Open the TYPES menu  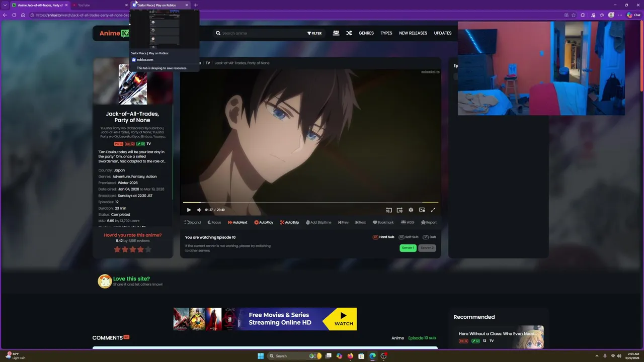click(386, 33)
